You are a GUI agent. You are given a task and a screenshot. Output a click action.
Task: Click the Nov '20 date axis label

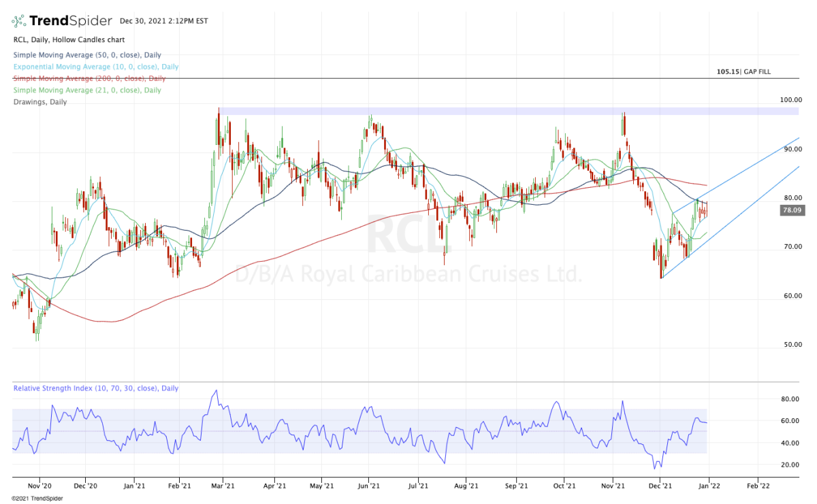(39, 486)
